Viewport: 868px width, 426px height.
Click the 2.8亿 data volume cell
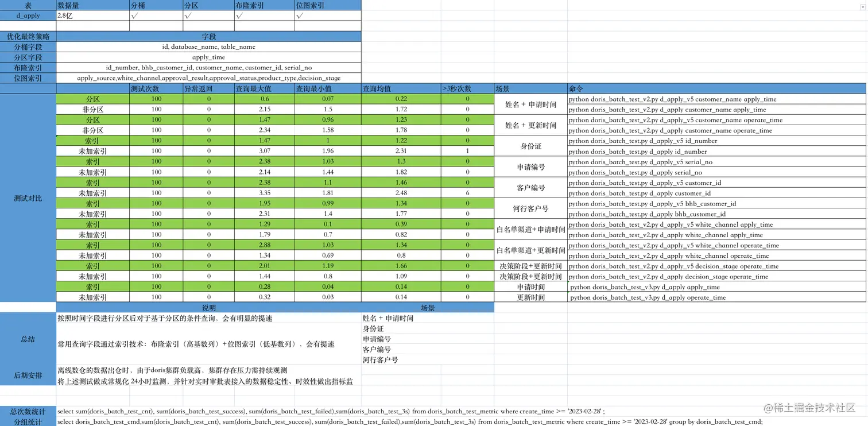pyautogui.click(x=93, y=16)
